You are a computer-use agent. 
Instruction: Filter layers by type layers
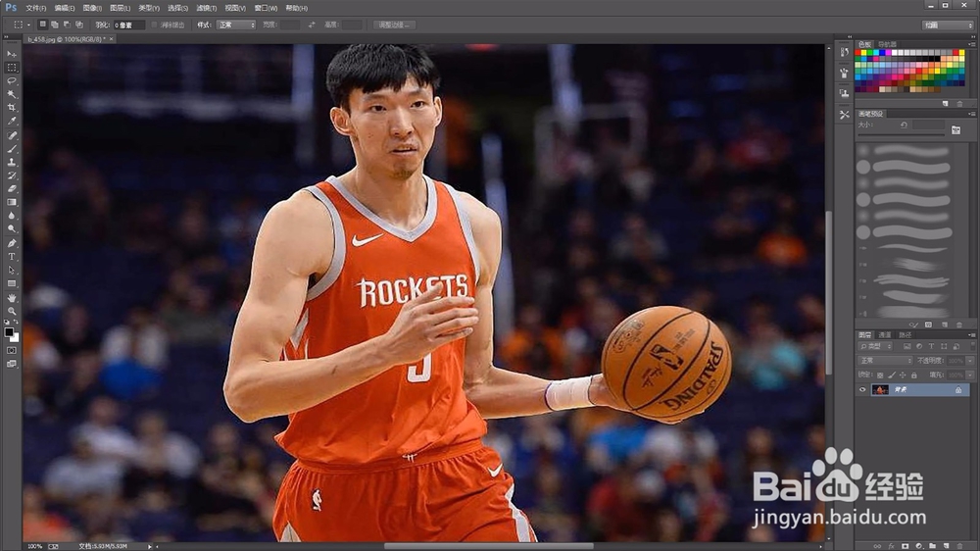coord(931,346)
